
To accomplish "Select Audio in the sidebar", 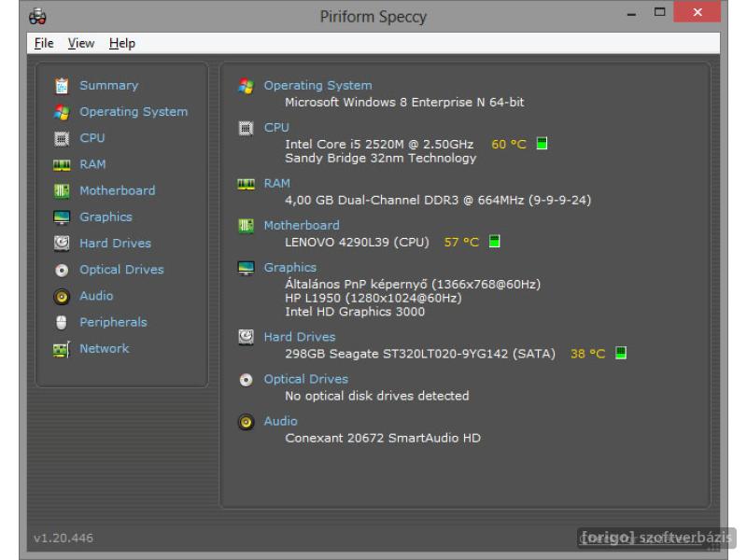I will pyautogui.click(x=96, y=296).
